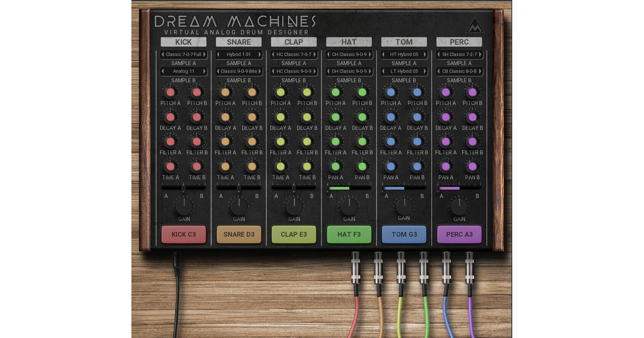Click the CLAP A/B mix slider
Viewport: 644px width, 338px height.
(294, 188)
